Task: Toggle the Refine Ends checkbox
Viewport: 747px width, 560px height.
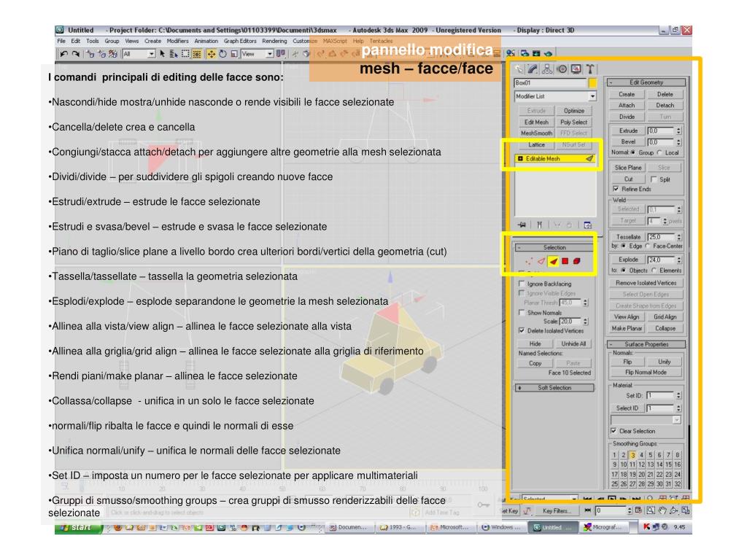Action: click(x=616, y=189)
